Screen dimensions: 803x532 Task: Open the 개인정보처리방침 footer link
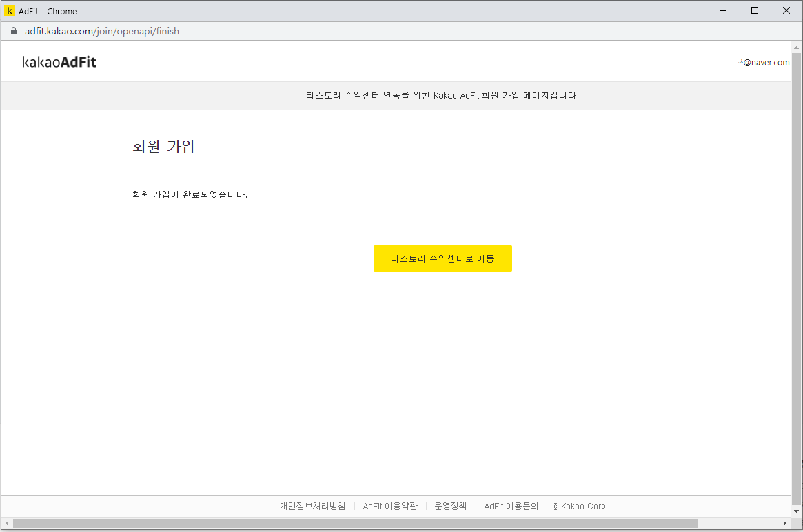312,506
